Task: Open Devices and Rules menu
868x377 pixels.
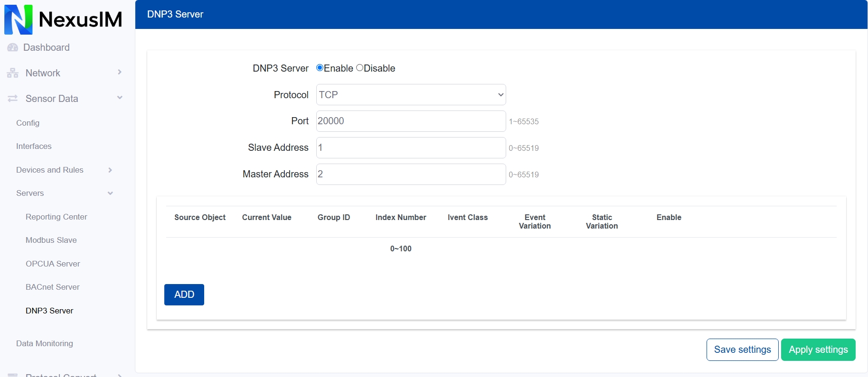Action: tap(50, 170)
